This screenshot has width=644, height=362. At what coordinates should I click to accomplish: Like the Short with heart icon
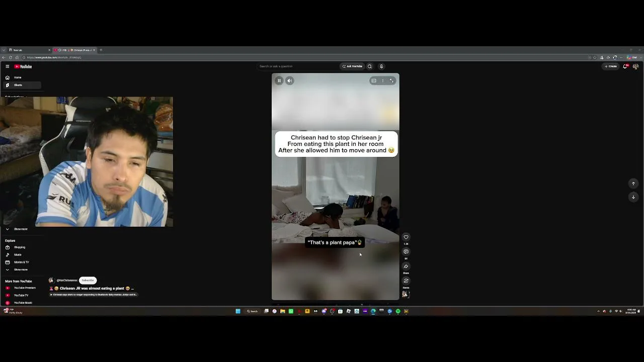[406, 237]
